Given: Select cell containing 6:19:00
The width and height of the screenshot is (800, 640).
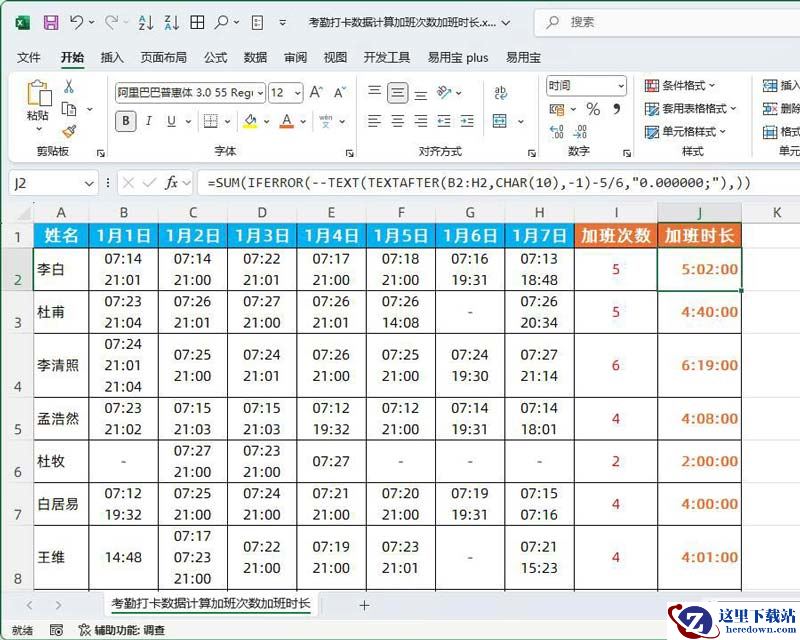Looking at the screenshot, I should [x=699, y=365].
